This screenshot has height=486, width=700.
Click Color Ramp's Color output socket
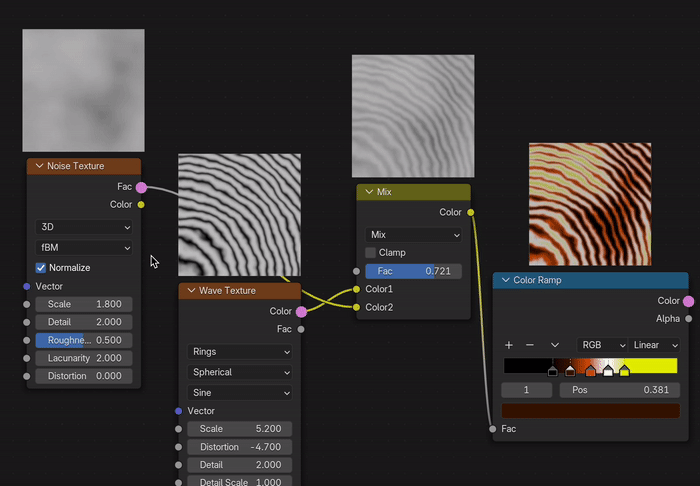point(688,301)
